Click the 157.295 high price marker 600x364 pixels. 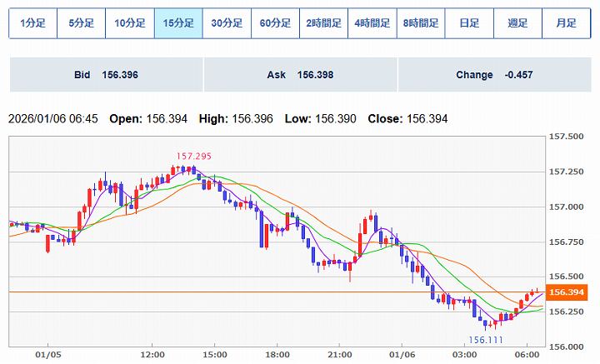[192, 156]
